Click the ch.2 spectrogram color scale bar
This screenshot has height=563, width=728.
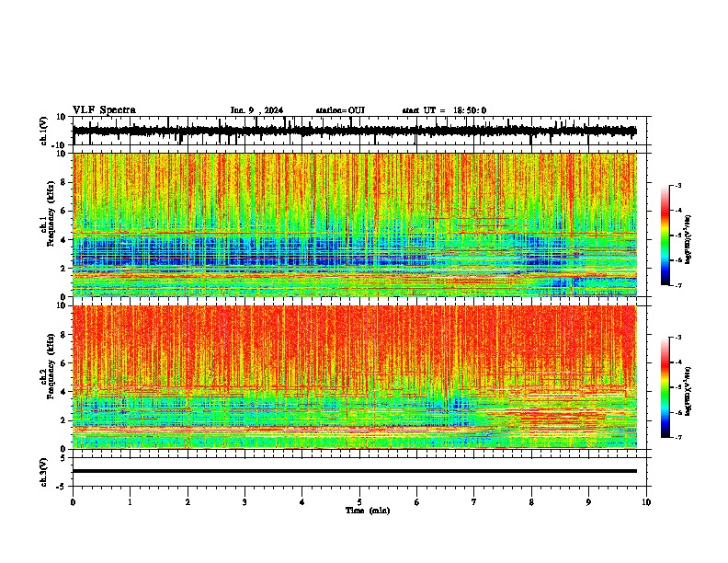click(x=665, y=387)
